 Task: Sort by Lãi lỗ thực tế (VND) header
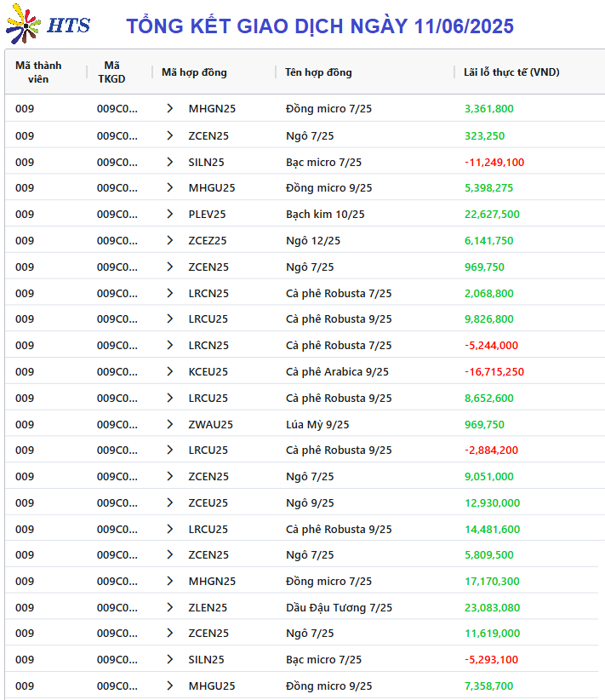[x=511, y=72]
